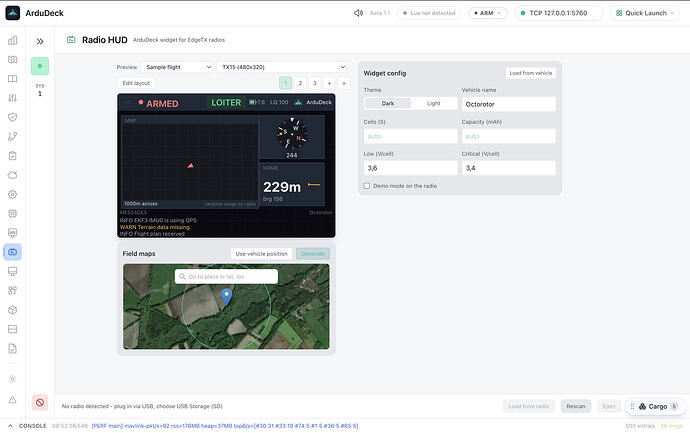Click the blue map pin marker
The height and width of the screenshot is (433, 690).
point(226,297)
